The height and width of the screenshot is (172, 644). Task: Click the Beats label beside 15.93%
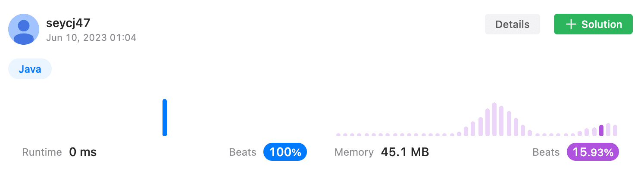546,152
